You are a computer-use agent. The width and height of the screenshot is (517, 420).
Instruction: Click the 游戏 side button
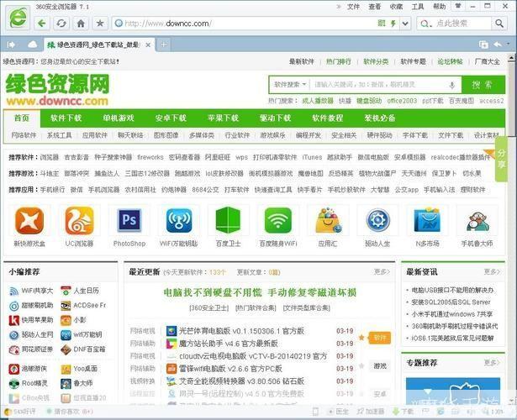click(x=380, y=366)
